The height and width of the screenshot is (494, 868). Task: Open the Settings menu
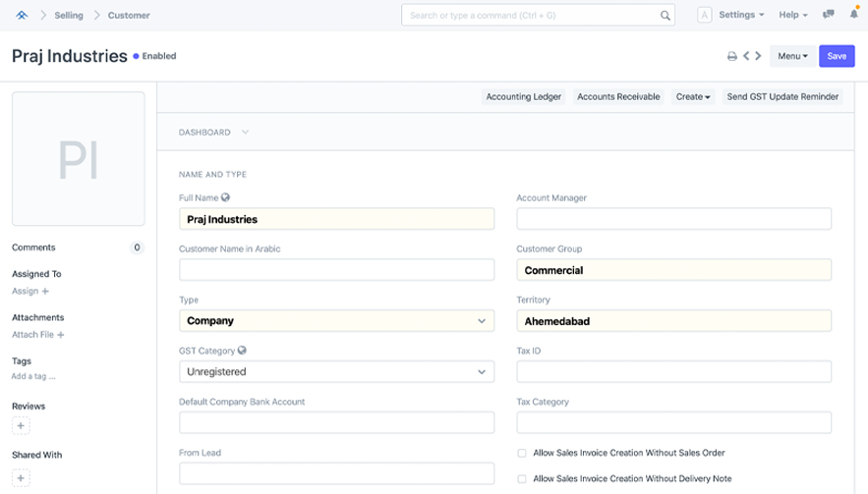741,16
